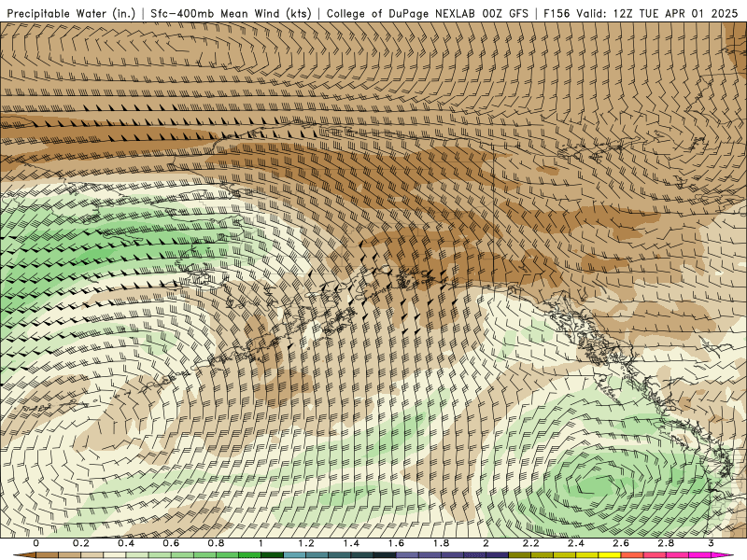This screenshot has width=747, height=560.
Task: Click the '0.6' color scale label
Action: tap(171, 543)
